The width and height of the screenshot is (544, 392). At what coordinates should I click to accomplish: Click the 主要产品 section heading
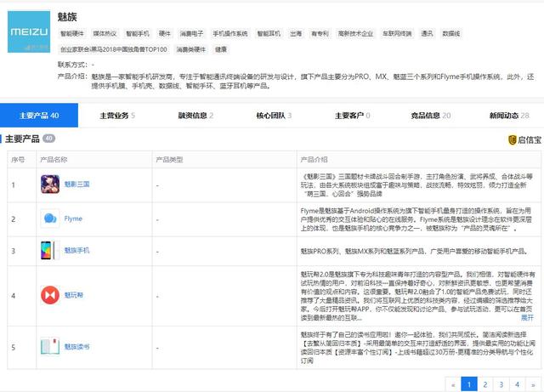point(22,139)
